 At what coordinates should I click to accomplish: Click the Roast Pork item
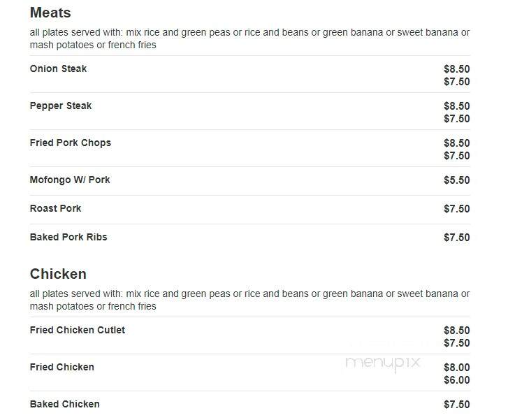pos(55,208)
